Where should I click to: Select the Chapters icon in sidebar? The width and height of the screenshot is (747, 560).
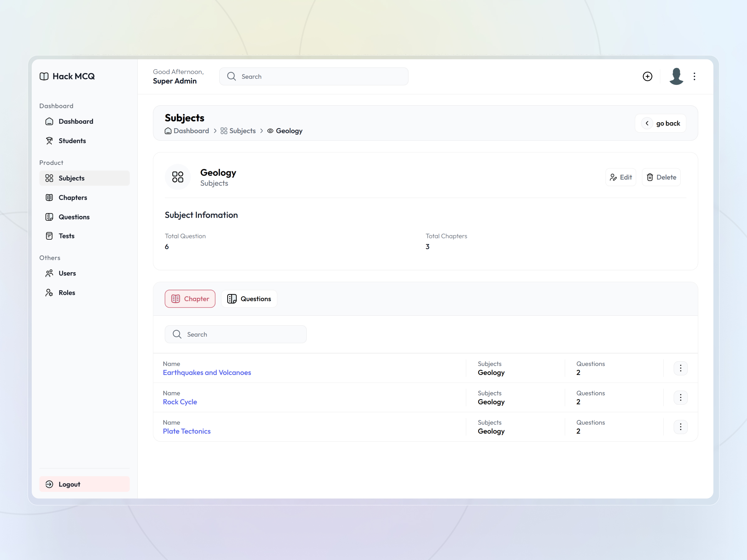49,197
